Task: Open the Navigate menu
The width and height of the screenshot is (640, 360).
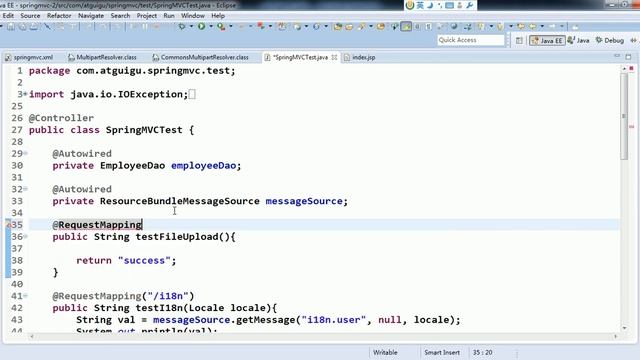Action: point(91,16)
